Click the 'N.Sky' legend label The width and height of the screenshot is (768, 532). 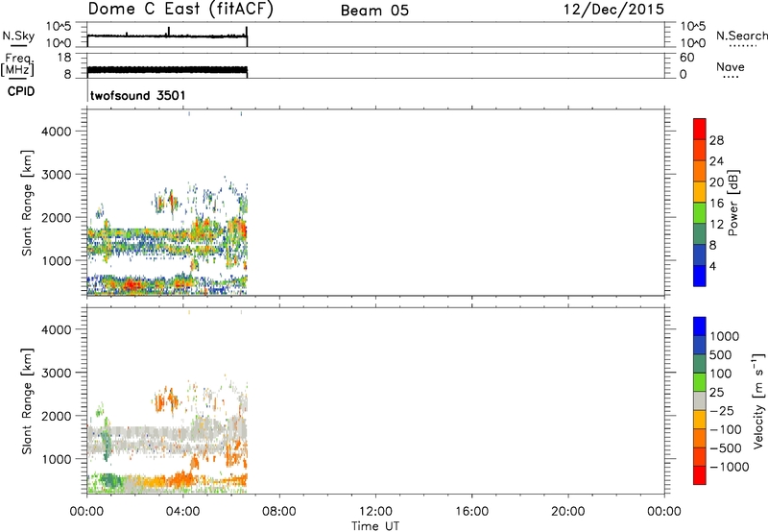(x=18, y=36)
